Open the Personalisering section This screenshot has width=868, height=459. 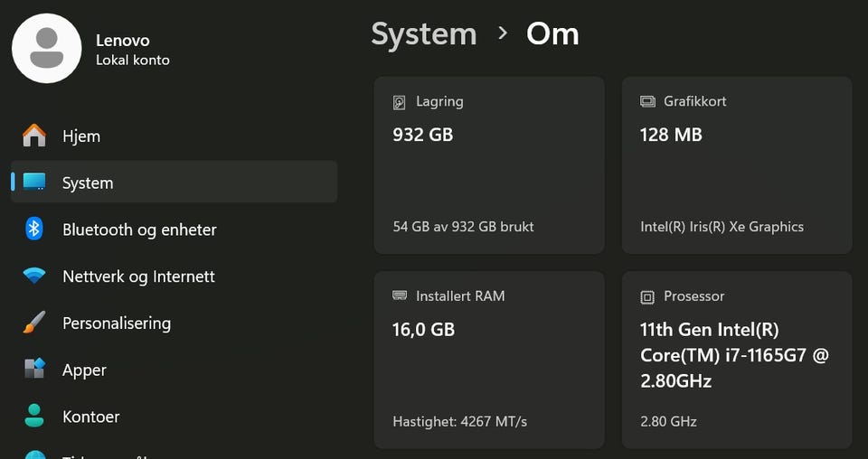point(116,323)
